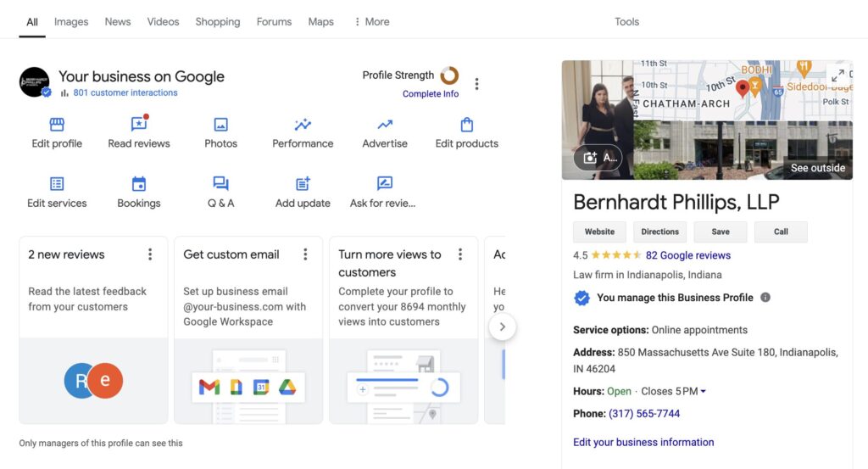Image resolution: width=868 pixels, height=469 pixels.
Task: Open the 82 Google reviews link
Action: 688,255
